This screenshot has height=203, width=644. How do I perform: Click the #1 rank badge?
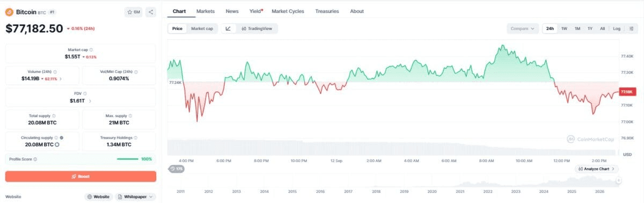tap(52, 12)
